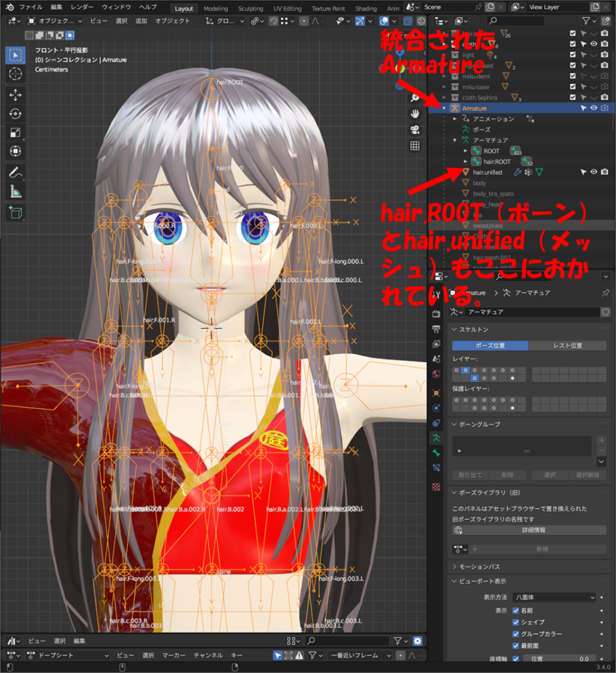Toggle camera view icon in viewport
This screenshot has width=616, height=673.
(415, 129)
